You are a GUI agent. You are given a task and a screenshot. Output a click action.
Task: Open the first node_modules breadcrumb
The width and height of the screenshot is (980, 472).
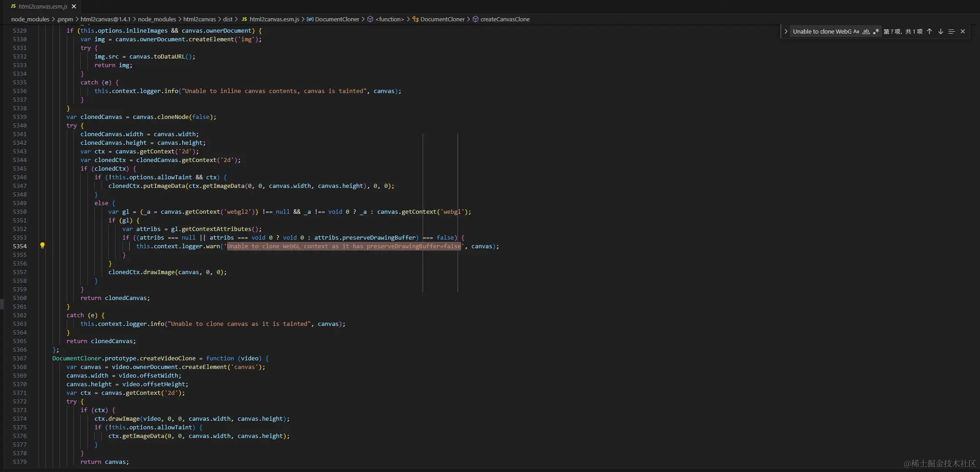tap(30, 19)
